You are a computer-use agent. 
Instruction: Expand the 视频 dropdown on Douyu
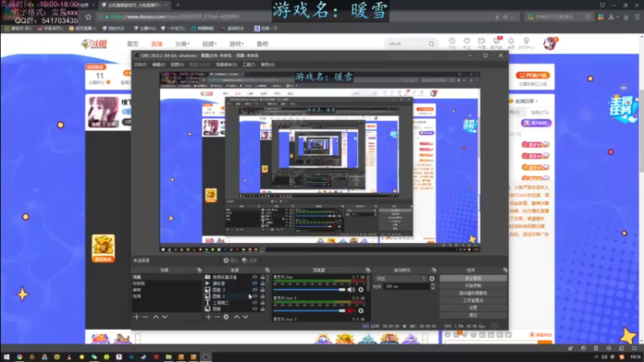tap(209, 43)
